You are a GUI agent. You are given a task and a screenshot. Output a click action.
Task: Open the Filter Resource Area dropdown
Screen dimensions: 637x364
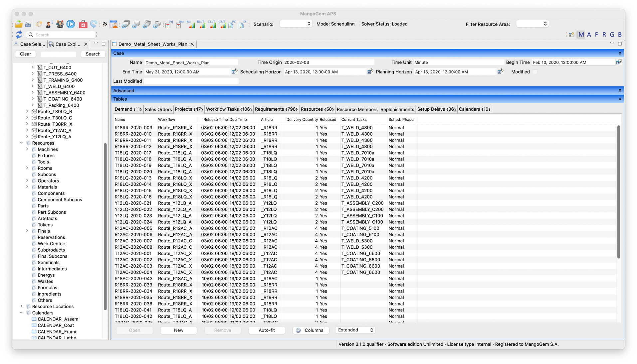(532, 24)
